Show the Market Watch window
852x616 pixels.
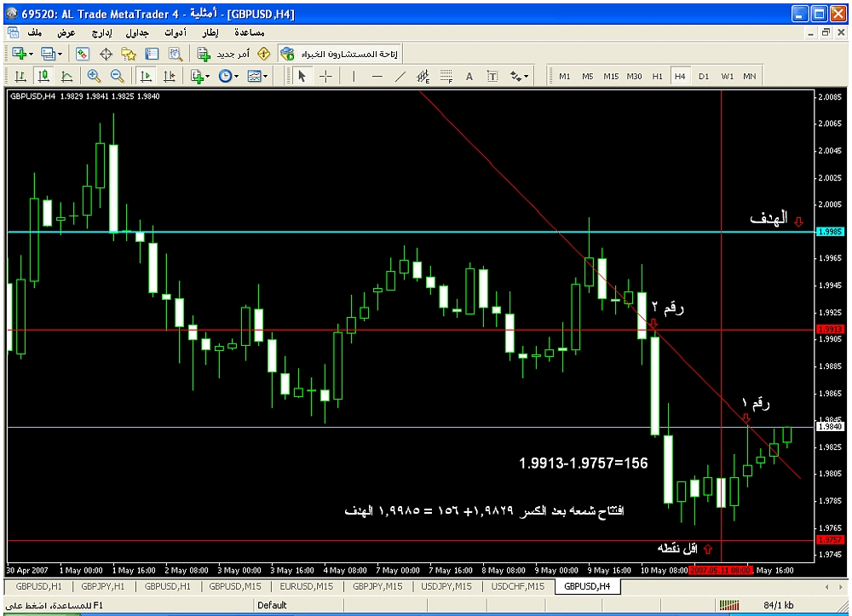[82, 54]
